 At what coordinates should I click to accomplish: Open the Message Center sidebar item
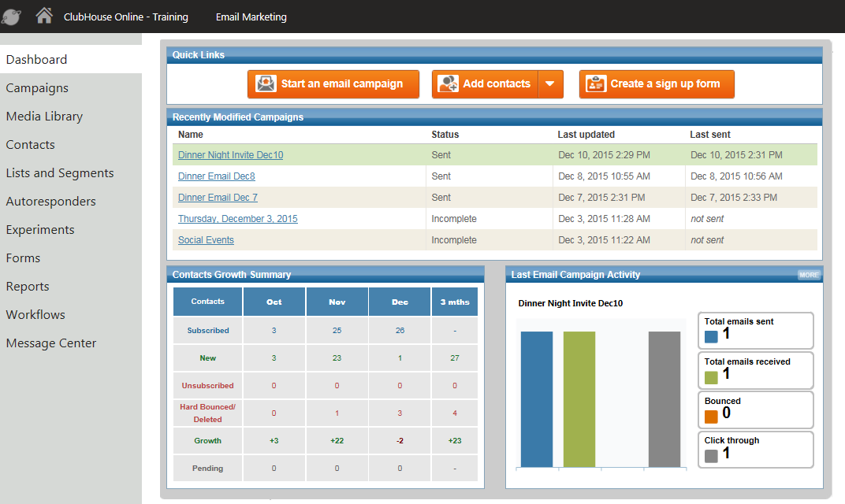[x=51, y=343]
